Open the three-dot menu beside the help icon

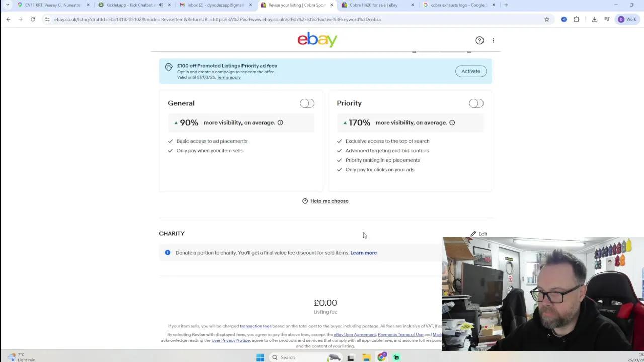point(493,40)
